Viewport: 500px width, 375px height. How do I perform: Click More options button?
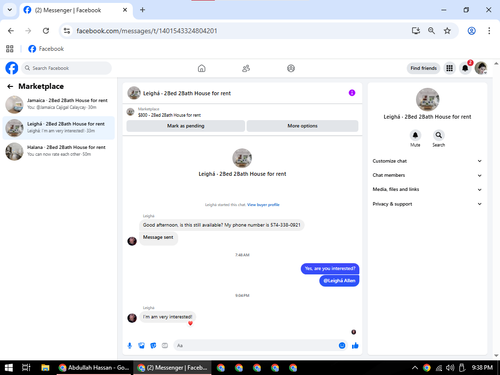(302, 126)
